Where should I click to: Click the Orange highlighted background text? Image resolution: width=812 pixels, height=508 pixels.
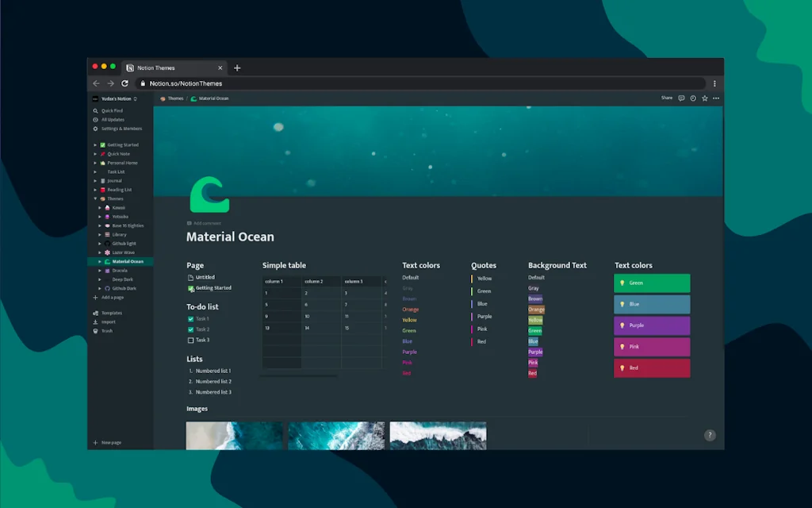coord(536,310)
